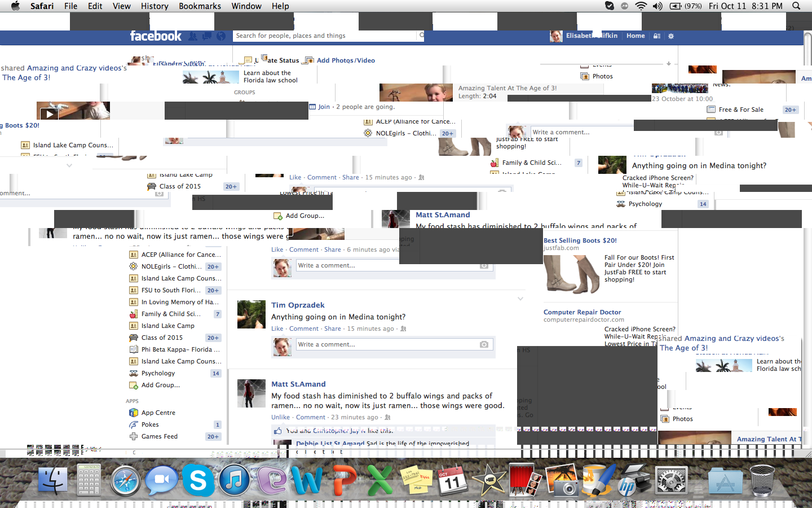Open the Bookmarks menu
This screenshot has height=508, width=812.
click(x=200, y=6)
